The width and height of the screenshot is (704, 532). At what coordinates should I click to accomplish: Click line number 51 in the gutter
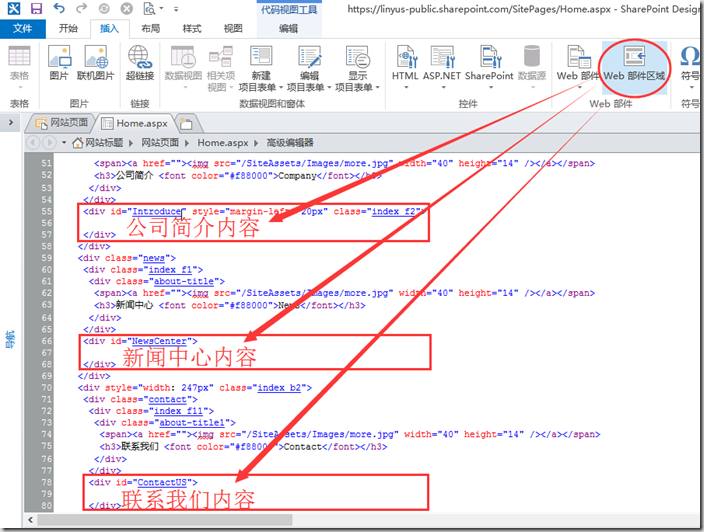pyautogui.click(x=47, y=163)
